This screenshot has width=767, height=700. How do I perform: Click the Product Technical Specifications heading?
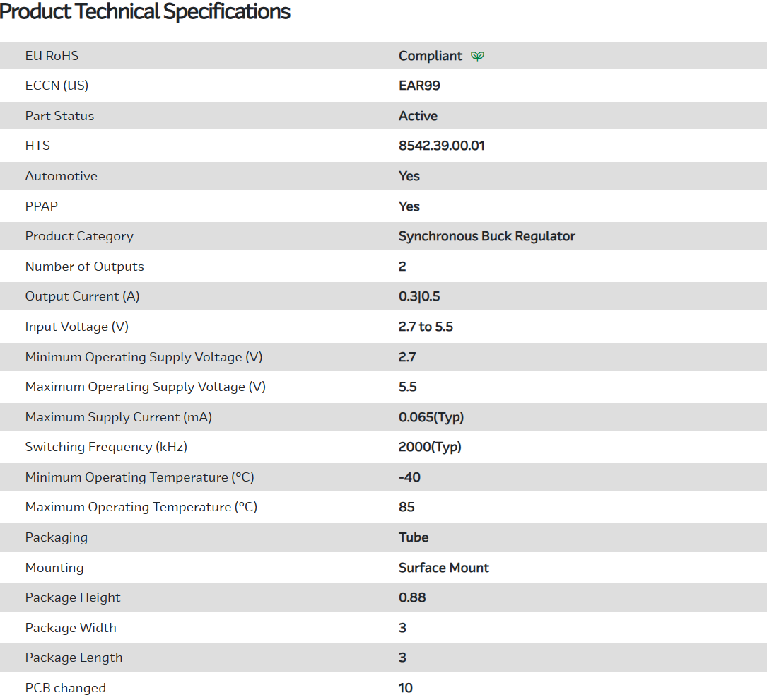[146, 12]
